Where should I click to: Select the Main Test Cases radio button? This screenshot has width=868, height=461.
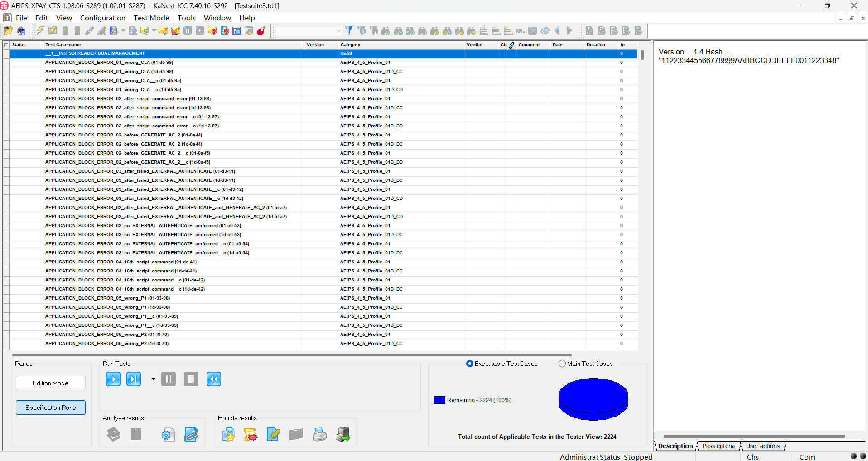click(x=562, y=364)
